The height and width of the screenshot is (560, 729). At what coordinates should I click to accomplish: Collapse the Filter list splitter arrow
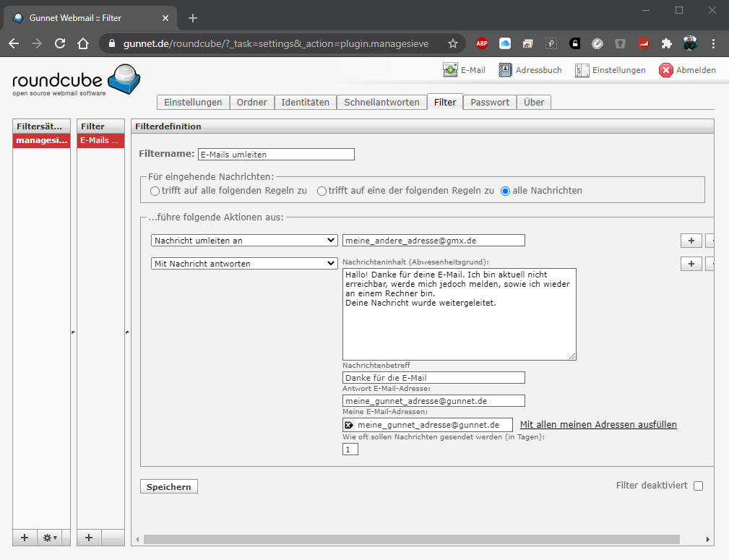pos(127,332)
